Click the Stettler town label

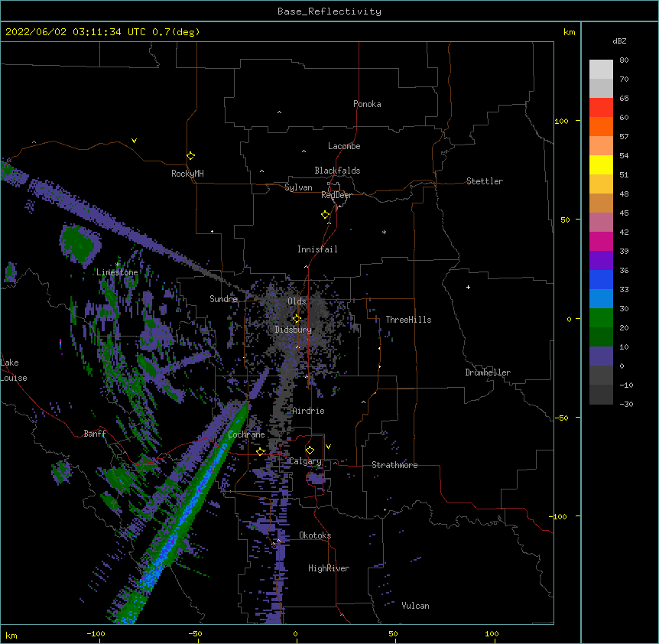[485, 181]
